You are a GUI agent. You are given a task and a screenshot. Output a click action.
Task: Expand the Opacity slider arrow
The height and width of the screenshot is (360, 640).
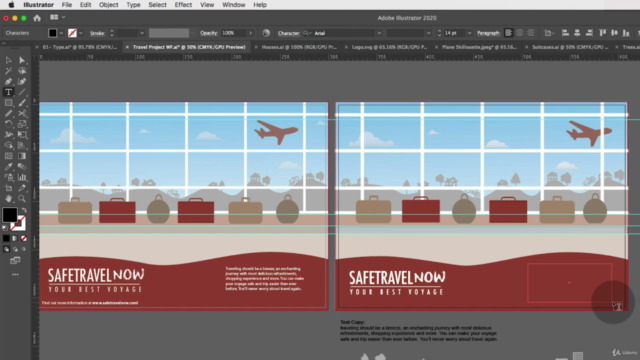coord(250,33)
